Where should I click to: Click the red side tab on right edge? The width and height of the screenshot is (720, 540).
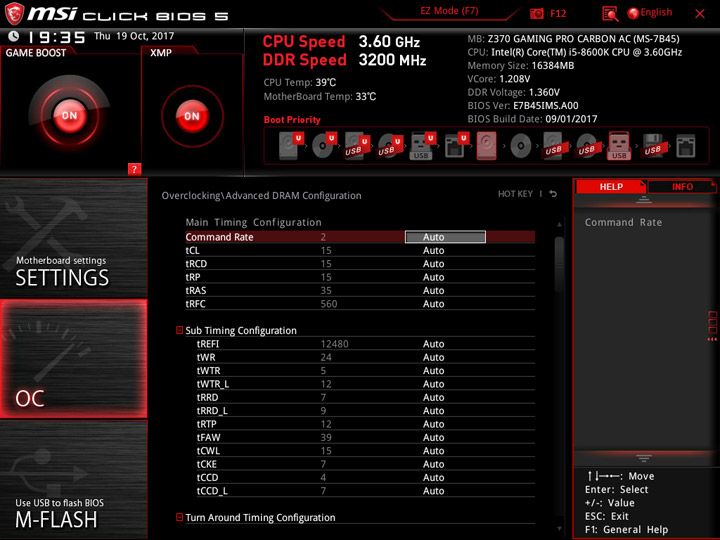click(713, 326)
